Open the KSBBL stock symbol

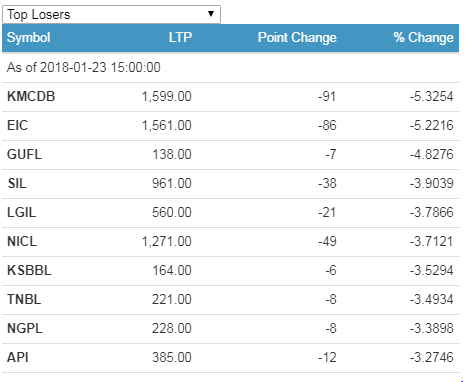coord(29,271)
